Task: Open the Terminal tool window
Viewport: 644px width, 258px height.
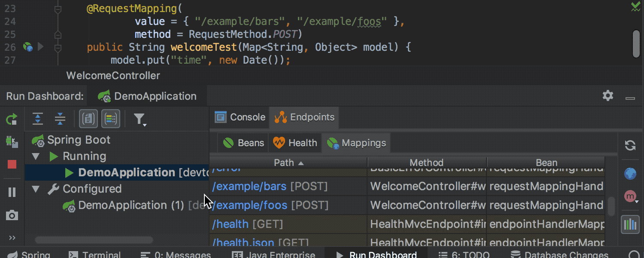Action: coord(94,255)
